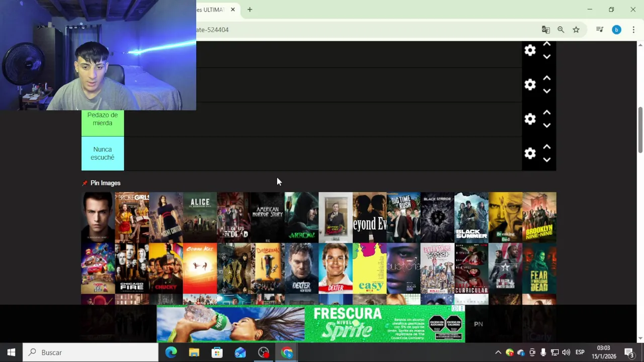Open the Chrome profile avatar
The height and width of the screenshot is (362, 644).
pos(616,30)
